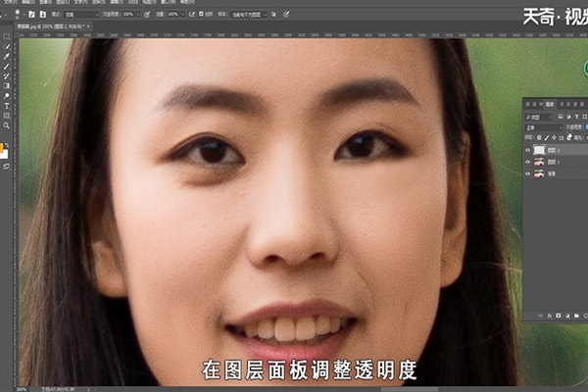The width and height of the screenshot is (588, 392).
Task: Expand the flow slider arrow
Action: 183,15
